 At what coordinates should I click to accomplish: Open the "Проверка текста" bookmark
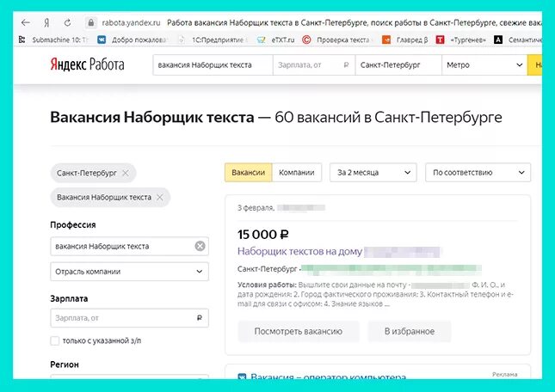click(x=337, y=40)
